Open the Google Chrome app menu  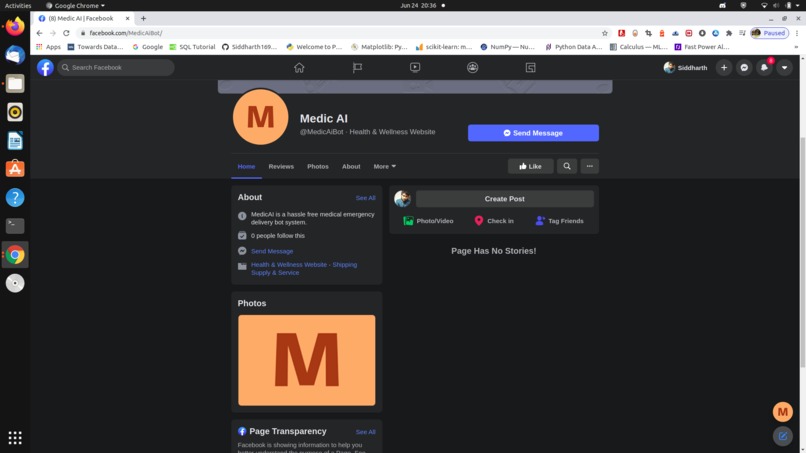(x=75, y=5)
